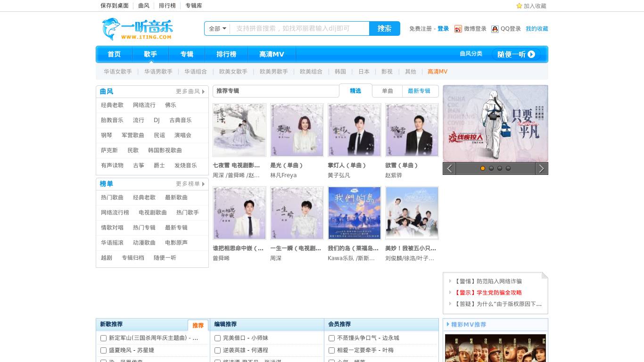Screen dimensions: 644x362
Task: Open the 全部 search category dropdown
Action: [216, 28]
